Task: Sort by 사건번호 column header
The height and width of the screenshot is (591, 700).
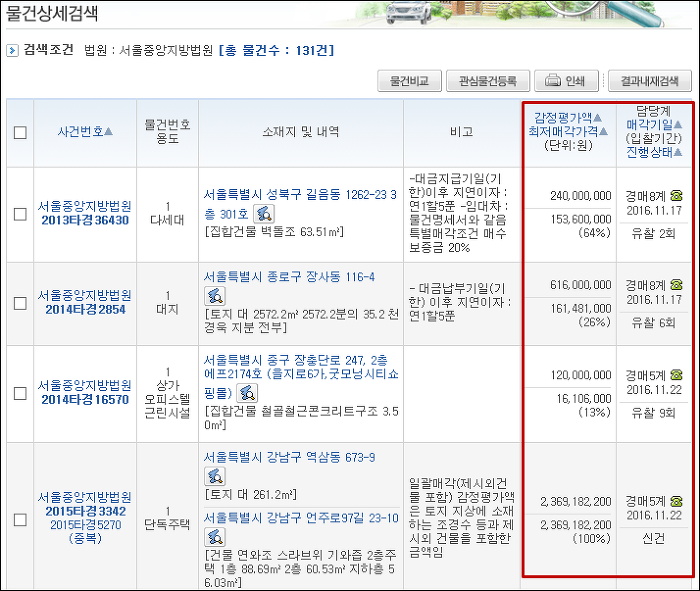Action: pyautogui.click(x=85, y=132)
